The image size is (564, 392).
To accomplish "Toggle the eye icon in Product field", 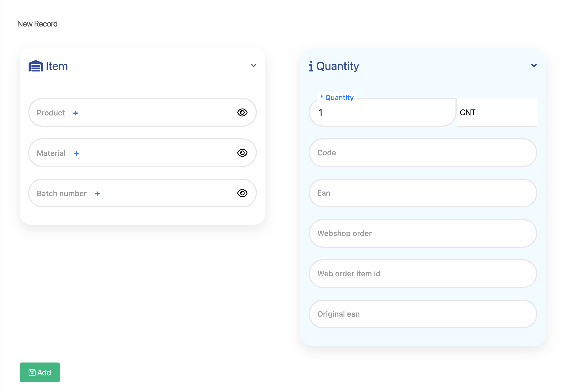I will click(x=242, y=112).
